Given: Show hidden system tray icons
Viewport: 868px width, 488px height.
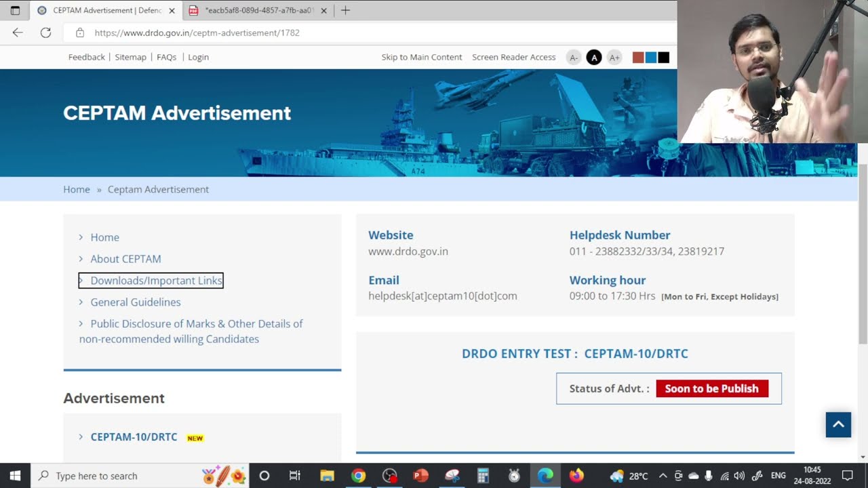Looking at the screenshot, I should [663, 476].
